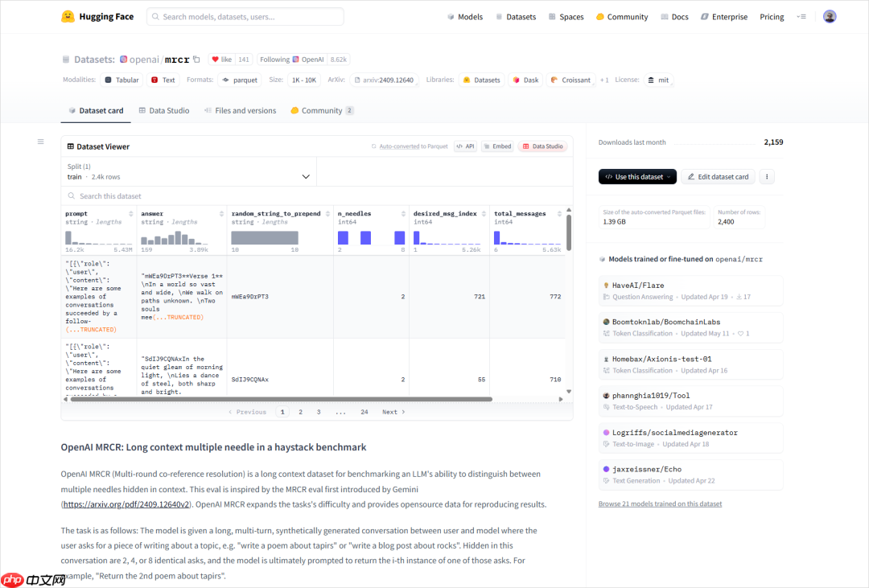Open the navigation overflow menu icon
The image size is (869, 588).
click(x=801, y=17)
